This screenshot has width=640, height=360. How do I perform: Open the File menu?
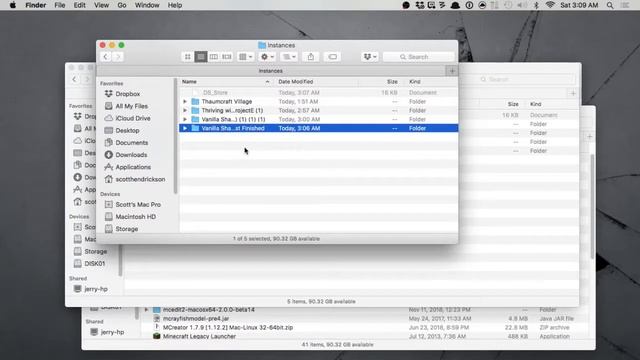(60, 5)
